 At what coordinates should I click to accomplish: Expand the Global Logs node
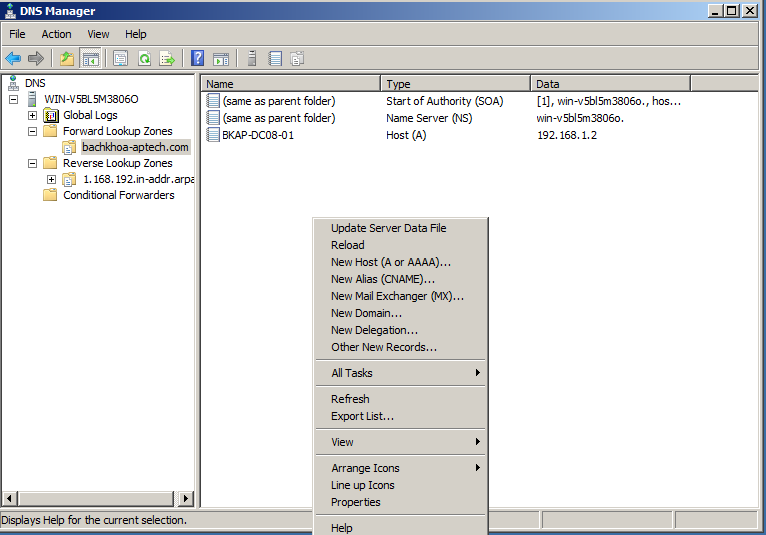pyautogui.click(x=32, y=115)
